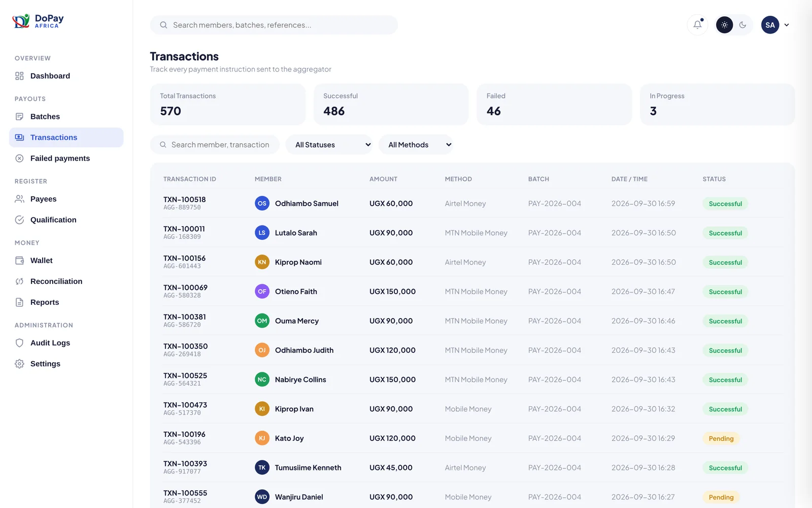Viewport: 812px width, 508px height.
Task: Click the Dashboard grid icon
Action: click(19, 76)
